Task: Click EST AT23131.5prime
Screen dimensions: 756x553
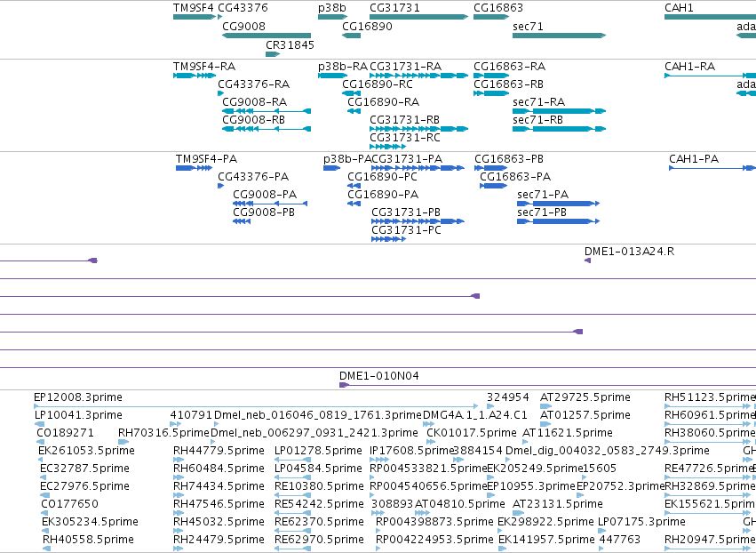Action: tap(557, 504)
